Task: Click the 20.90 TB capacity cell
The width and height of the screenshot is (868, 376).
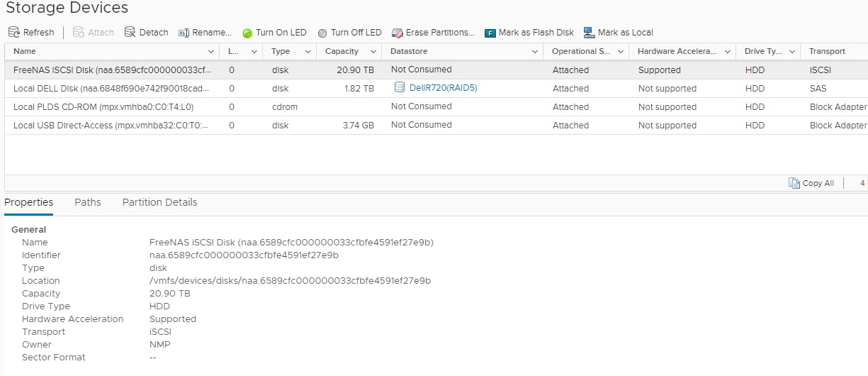Action: click(356, 70)
